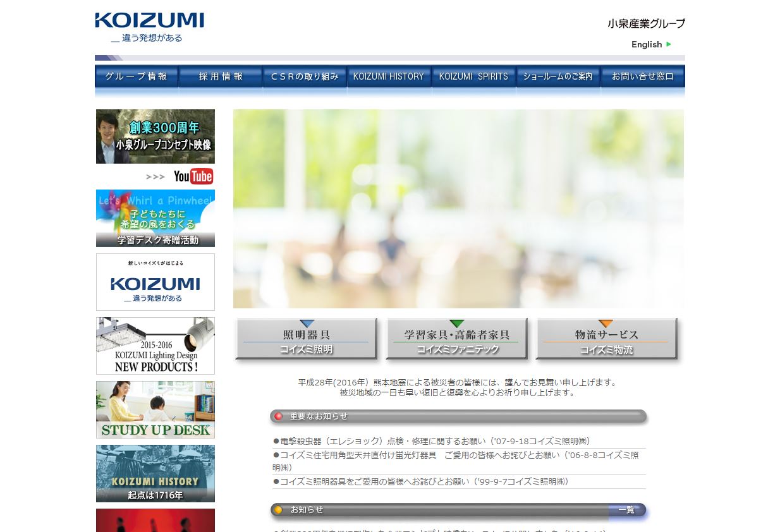This screenshot has width=780, height=532.
Task: Click the 小泉産業グループ header text
Action: click(x=646, y=23)
